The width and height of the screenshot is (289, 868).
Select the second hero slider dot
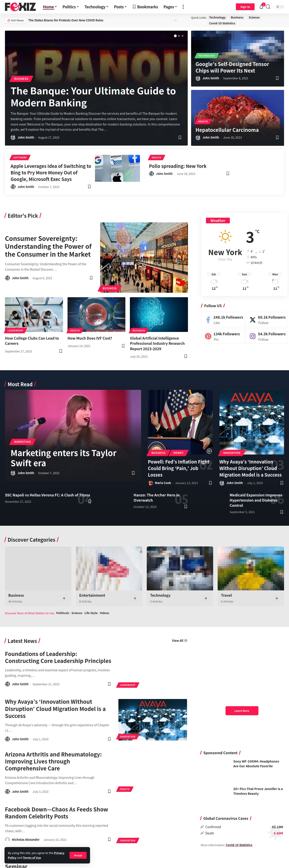click(x=179, y=36)
